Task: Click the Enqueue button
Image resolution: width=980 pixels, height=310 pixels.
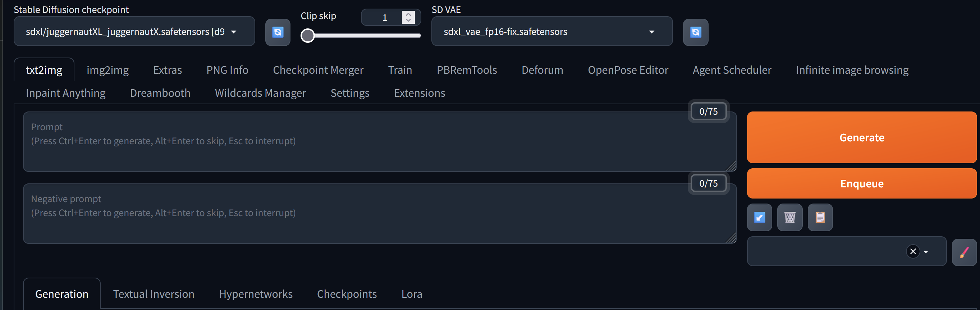Action: (861, 183)
